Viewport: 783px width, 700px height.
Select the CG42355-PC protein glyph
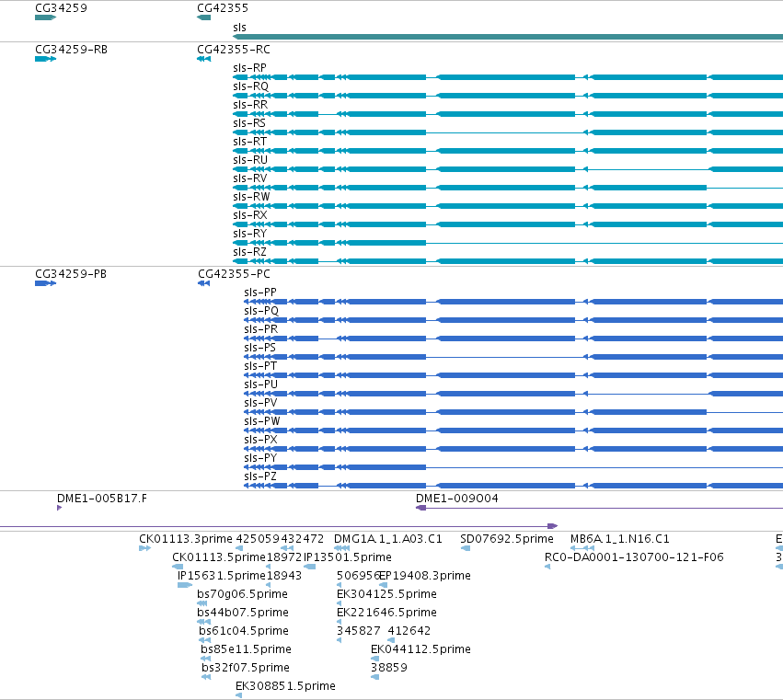(x=203, y=283)
